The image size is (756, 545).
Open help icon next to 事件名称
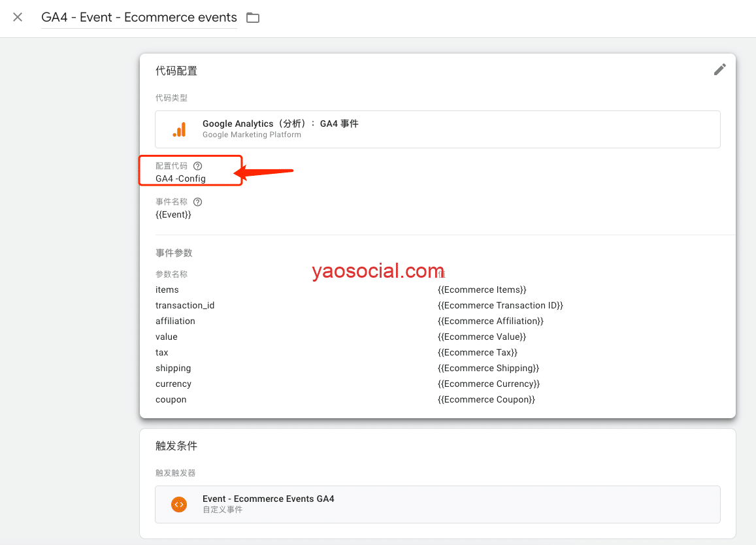point(198,202)
